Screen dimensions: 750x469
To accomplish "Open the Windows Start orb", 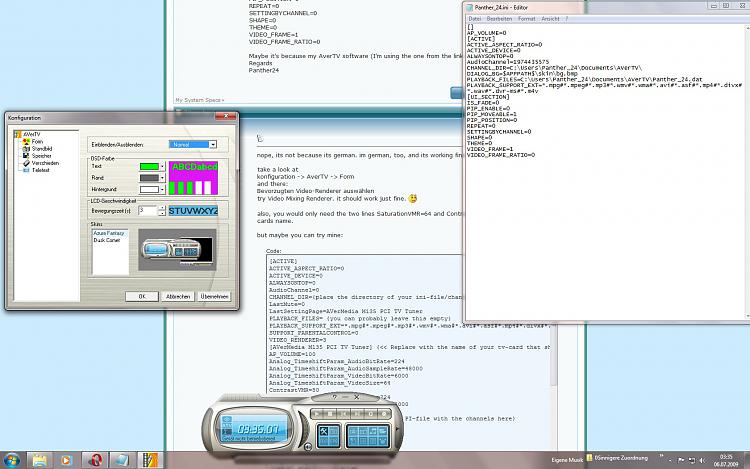I will 11,460.
